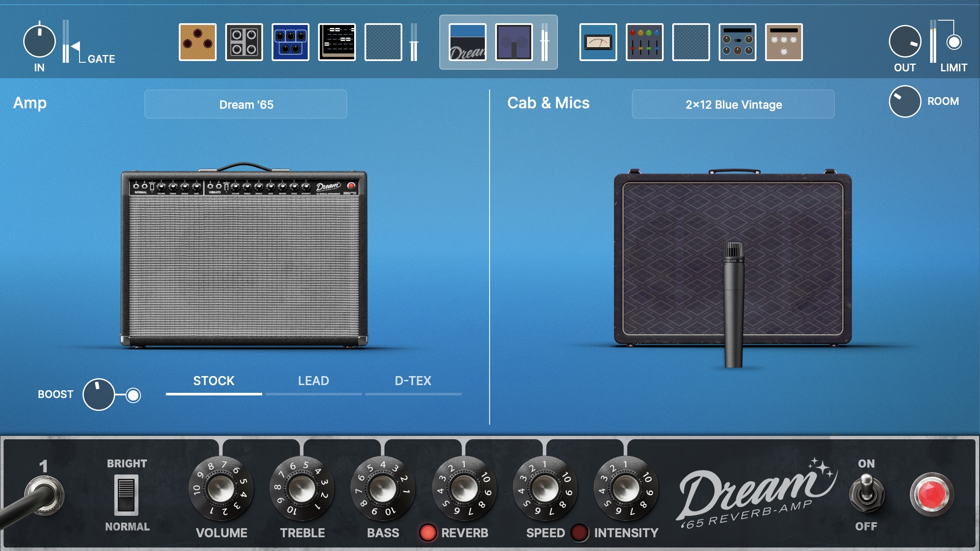Select the STOCK amp voicing
The width and height of the screenshot is (980, 551).
pyautogui.click(x=214, y=381)
